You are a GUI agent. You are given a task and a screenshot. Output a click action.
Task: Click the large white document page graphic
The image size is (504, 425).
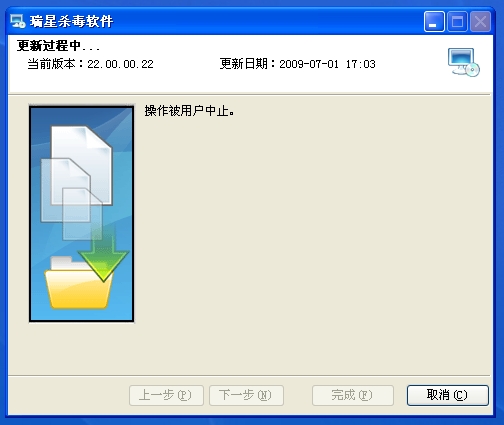82,165
